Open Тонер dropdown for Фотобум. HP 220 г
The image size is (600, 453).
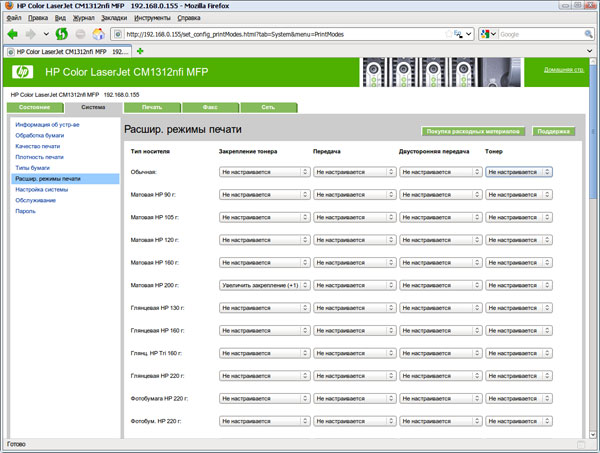pyautogui.click(x=518, y=421)
